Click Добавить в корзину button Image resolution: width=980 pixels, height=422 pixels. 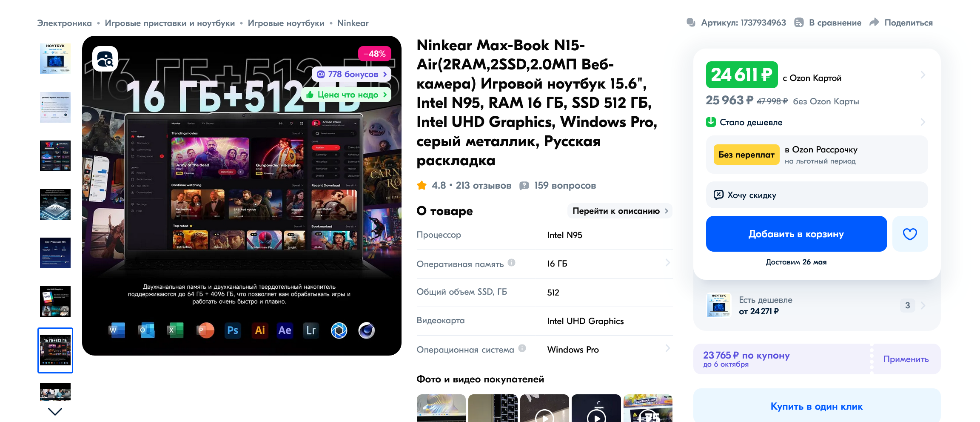[796, 234]
